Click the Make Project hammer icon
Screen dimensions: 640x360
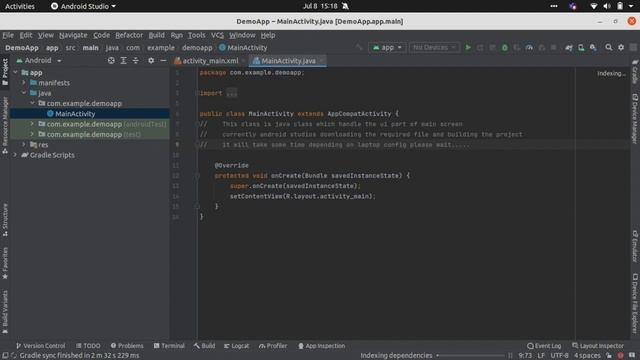[359, 47]
